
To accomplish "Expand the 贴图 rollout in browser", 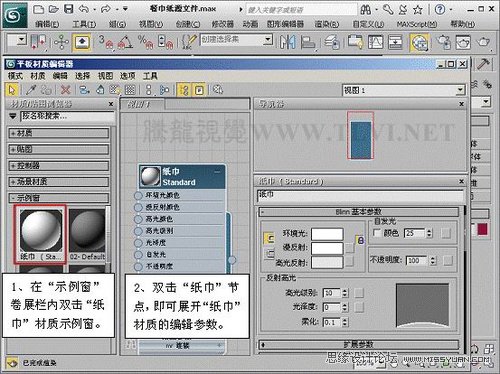I will [59, 149].
